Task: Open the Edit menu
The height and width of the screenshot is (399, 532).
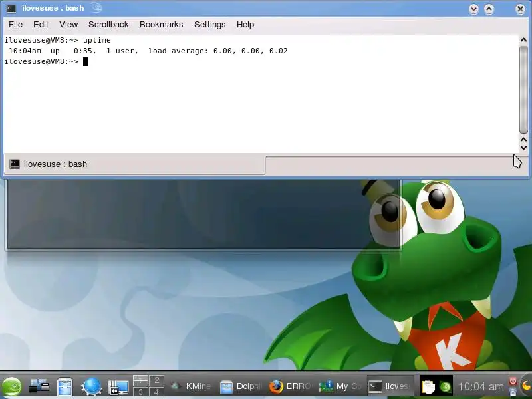Action: [41, 25]
